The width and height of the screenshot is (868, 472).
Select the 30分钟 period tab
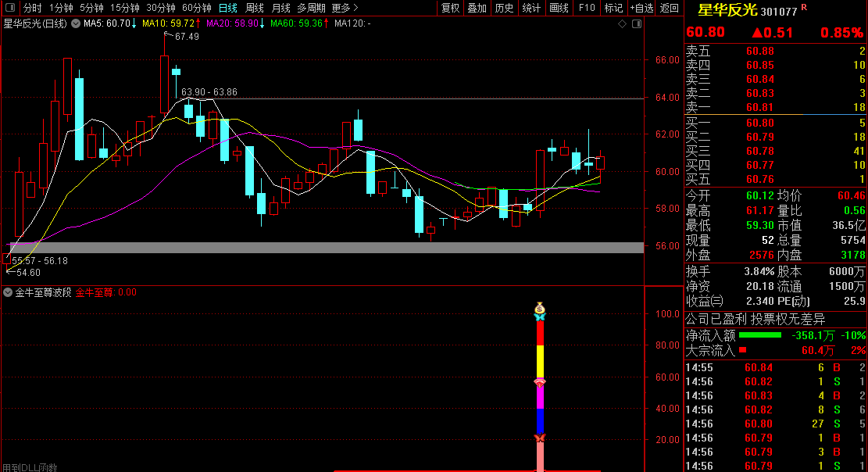pos(160,8)
